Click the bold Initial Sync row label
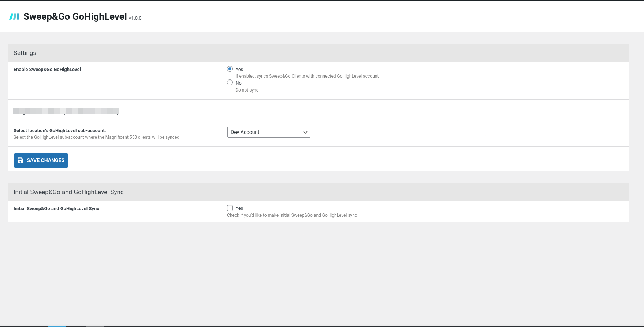The width and height of the screenshot is (644, 327). point(56,209)
